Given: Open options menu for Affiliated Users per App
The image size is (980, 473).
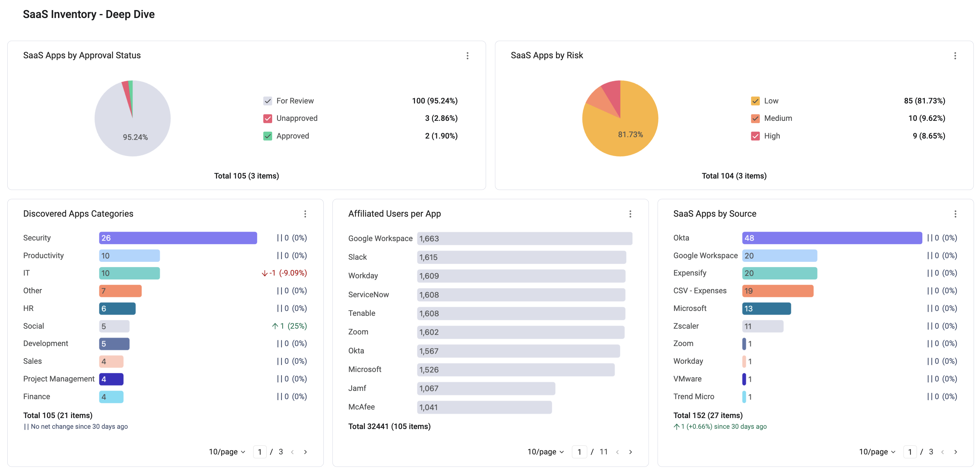Looking at the screenshot, I should 630,214.
